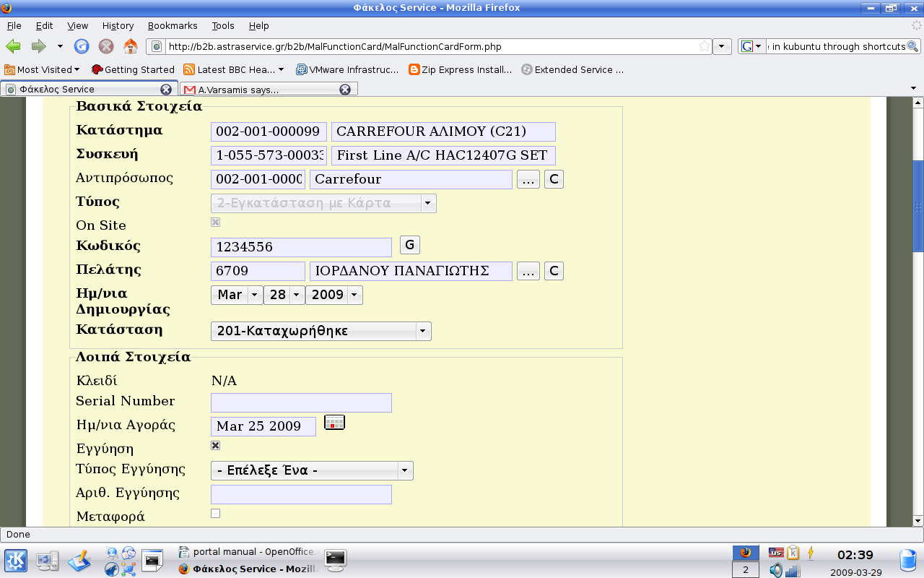Screen dimensions: 924x578
Task: Click the Back arrow in Firefox toolbar
Action: click(13, 46)
